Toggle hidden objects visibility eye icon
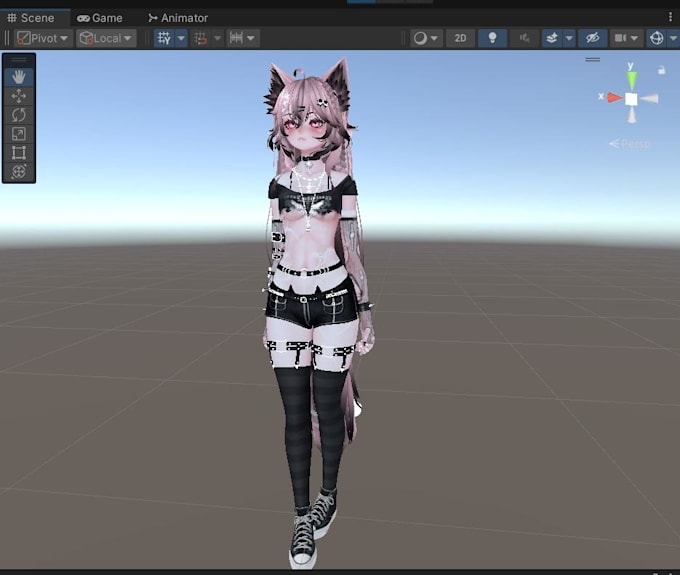Screen dimensions: 680x575 [592, 38]
